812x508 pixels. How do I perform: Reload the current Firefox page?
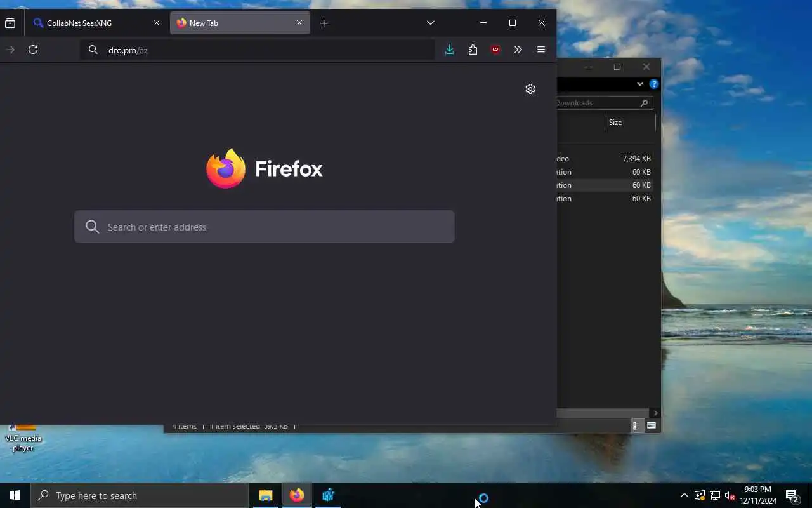click(x=33, y=50)
